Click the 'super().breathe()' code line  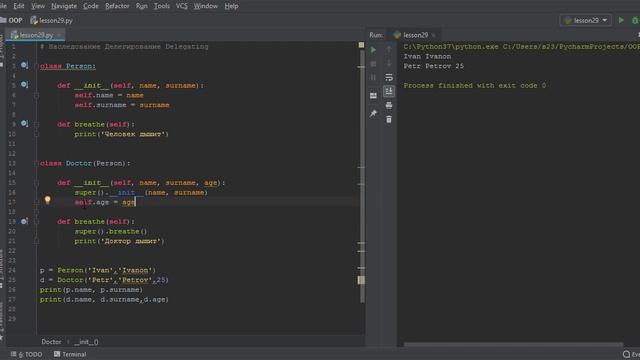coord(110,231)
